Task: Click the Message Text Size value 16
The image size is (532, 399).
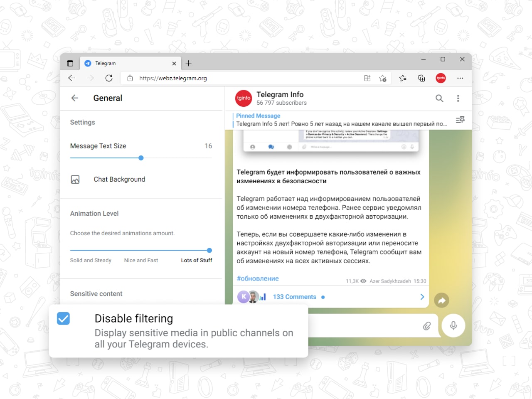Action: [x=208, y=146]
